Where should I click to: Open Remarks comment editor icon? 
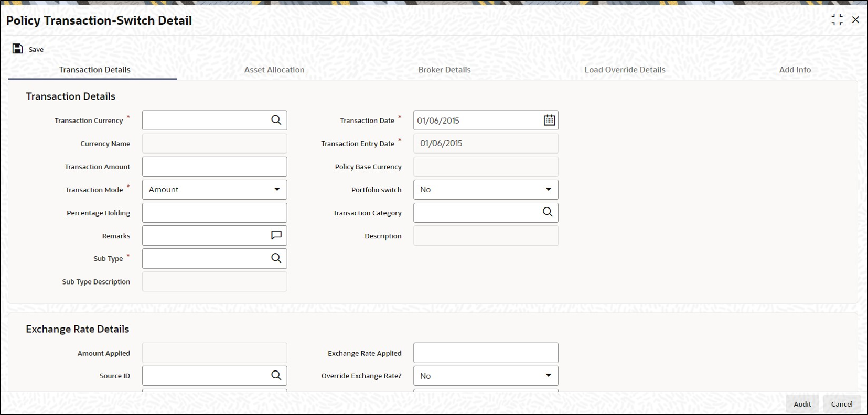tap(276, 235)
